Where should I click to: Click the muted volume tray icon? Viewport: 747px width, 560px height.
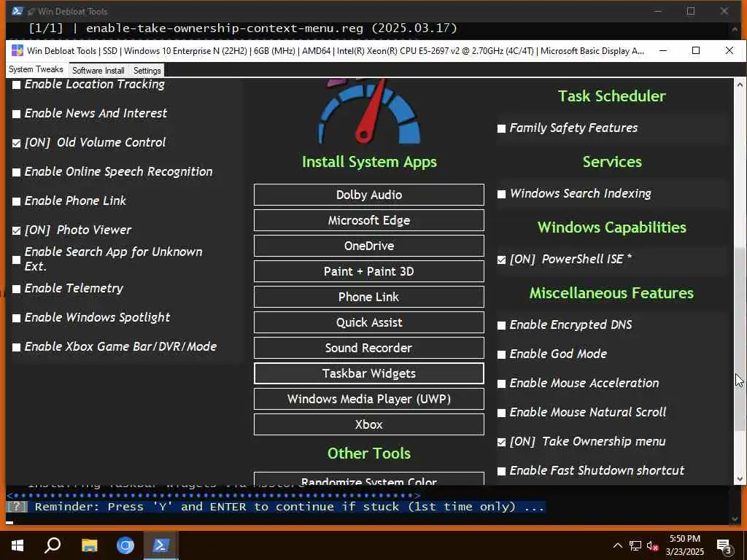(x=652, y=545)
